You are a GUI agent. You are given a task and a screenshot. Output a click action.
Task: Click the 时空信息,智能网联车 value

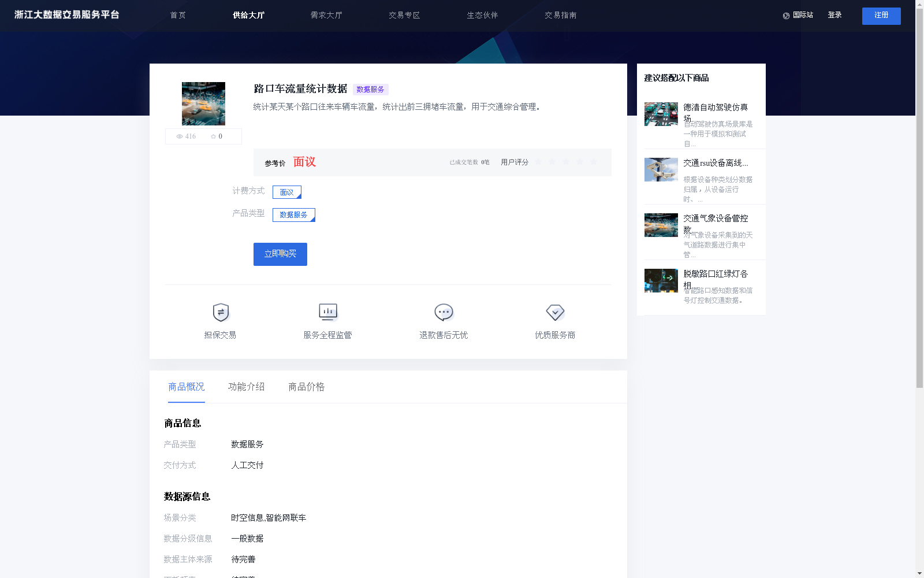269,518
